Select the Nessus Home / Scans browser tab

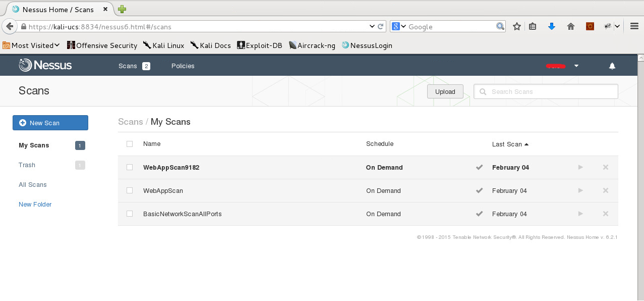(57, 9)
